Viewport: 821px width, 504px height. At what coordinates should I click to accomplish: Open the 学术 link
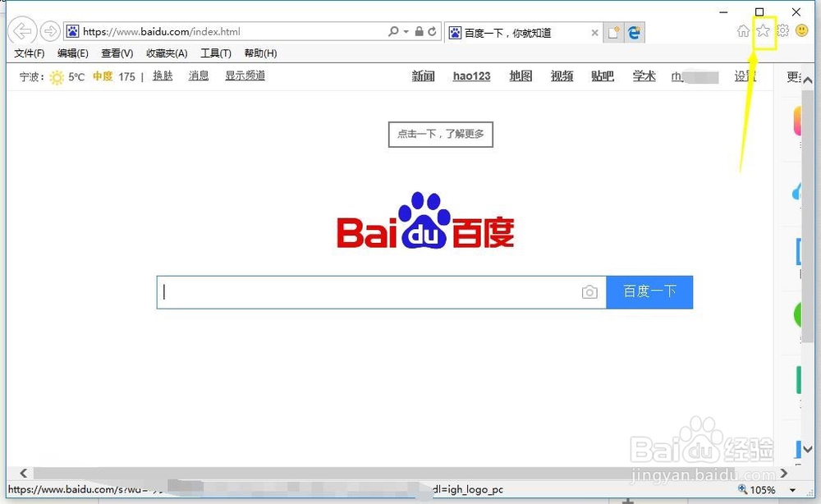click(x=644, y=76)
